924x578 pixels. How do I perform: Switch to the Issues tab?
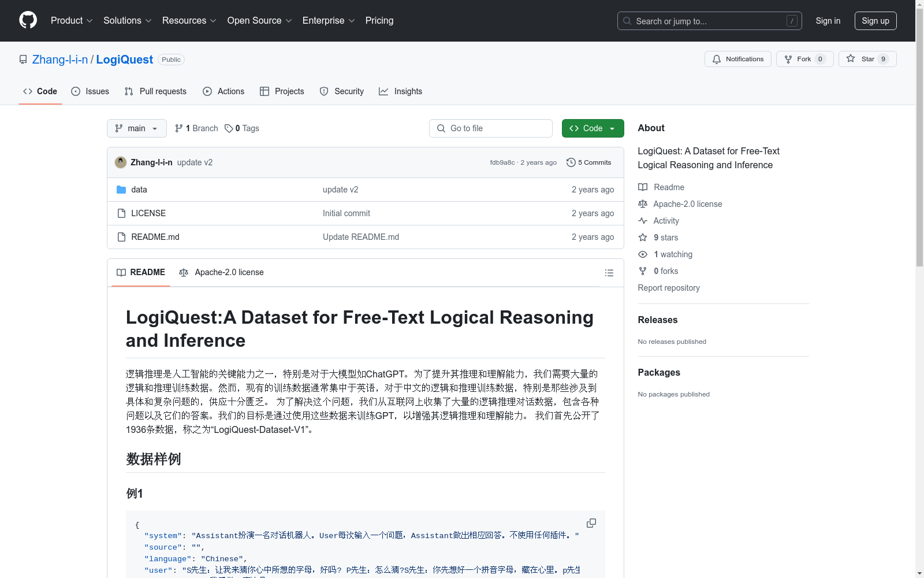(x=90, y=91)
